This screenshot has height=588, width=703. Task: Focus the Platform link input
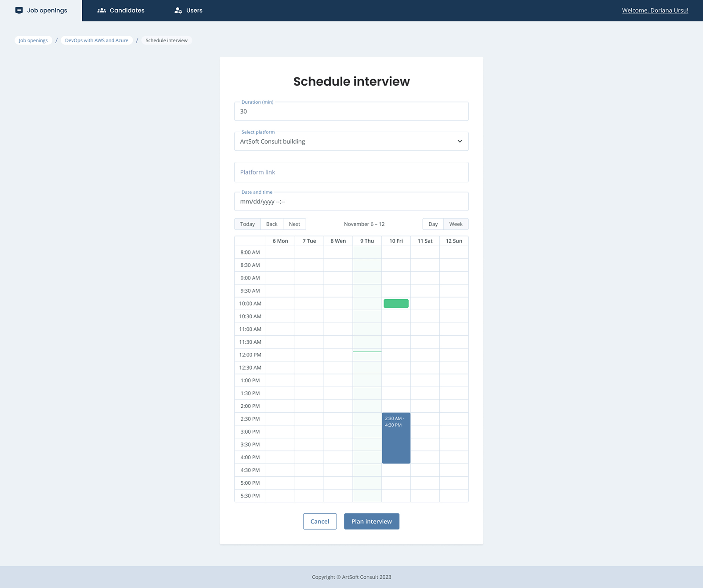coord(351,172)
